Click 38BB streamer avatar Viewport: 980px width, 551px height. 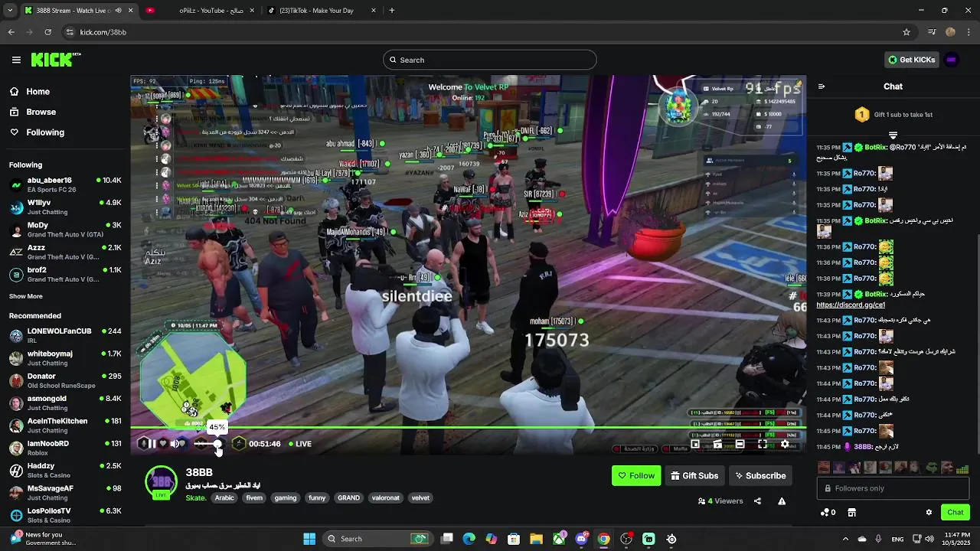161,483
